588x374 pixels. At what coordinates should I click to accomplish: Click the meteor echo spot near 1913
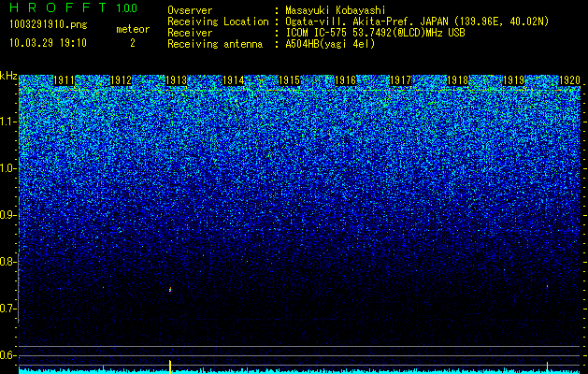170,289
